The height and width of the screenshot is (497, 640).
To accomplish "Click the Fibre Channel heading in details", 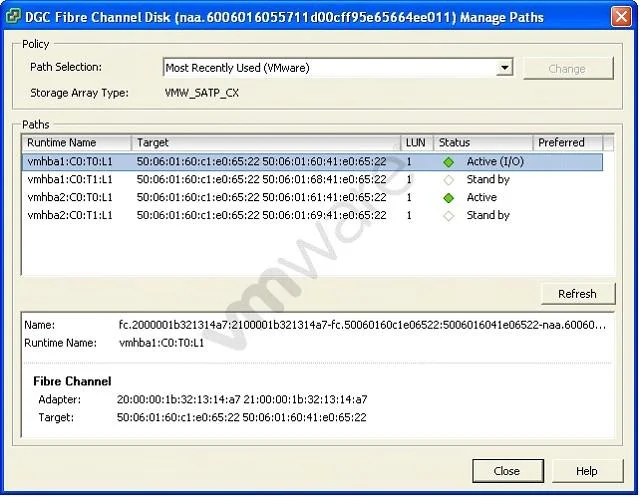I will coord(72,382).
